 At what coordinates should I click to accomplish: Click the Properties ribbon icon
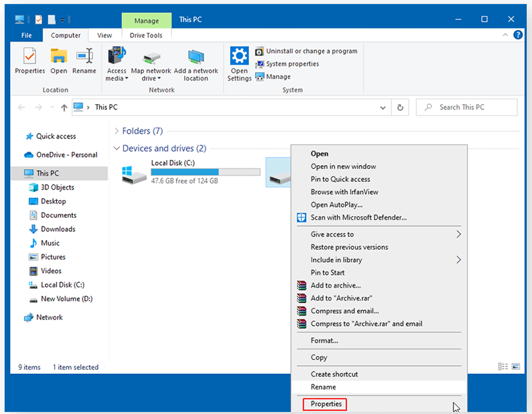(30, 61)
